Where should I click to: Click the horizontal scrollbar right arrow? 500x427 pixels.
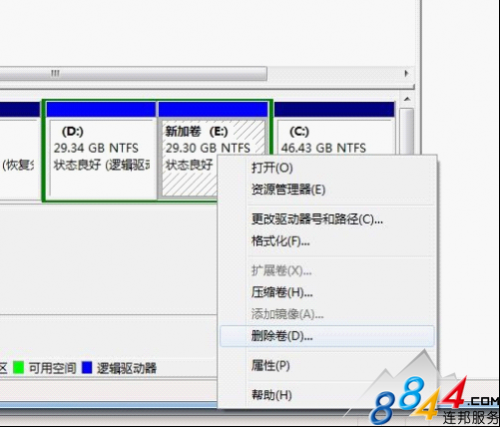[406, 73]
